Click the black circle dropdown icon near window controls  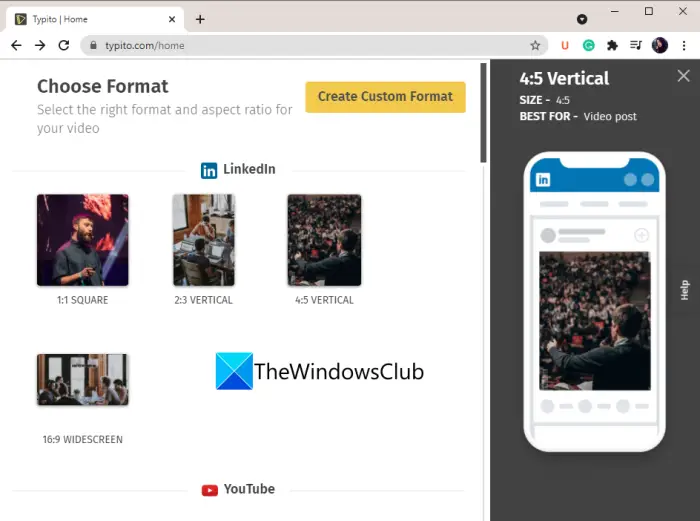pos(582,19)
